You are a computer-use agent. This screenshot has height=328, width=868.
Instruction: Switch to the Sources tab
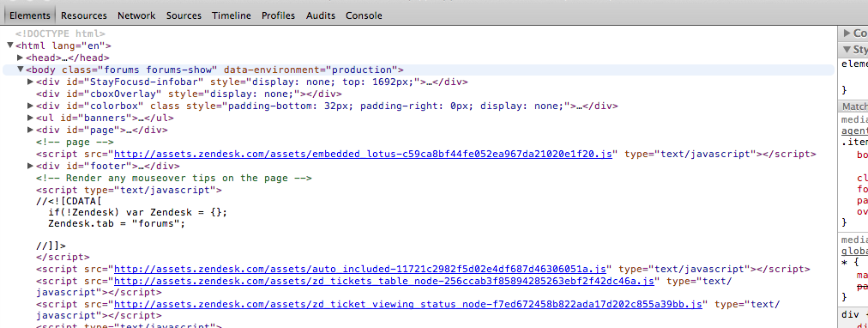click(x=184, y=15)
